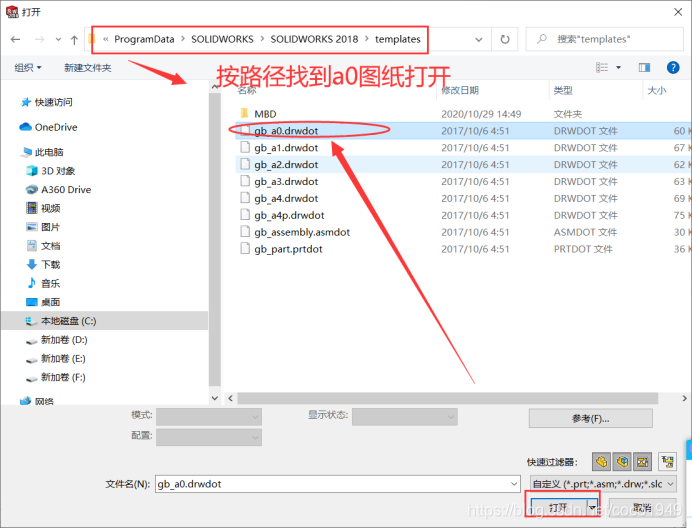The height and width of the screenshot is (529, 692).
Task: Select gb_a4.drwdot file
Action: pyautogui.click(x=286, y=199)
